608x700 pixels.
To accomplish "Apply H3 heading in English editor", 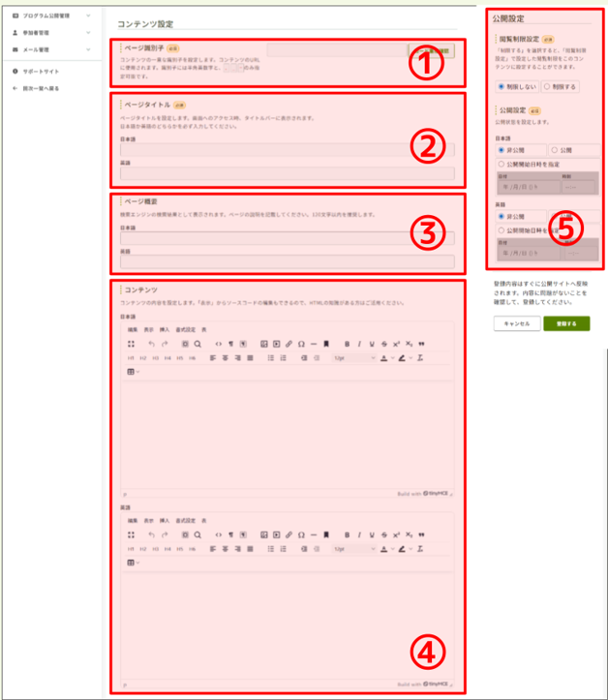I will [155, 549].
